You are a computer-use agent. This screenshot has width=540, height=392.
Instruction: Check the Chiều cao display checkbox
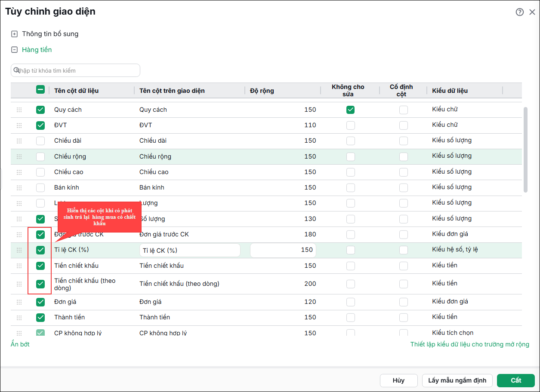(x=40, y=172)
